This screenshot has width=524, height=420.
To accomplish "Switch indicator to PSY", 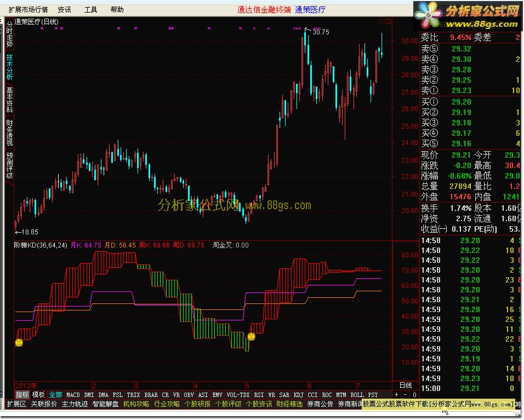I will click(373, 395).
